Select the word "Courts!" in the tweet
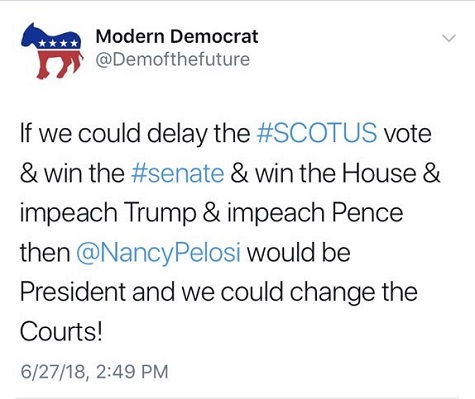The width and height of the screenshot is (475, 399). click(x=61, y=332)
